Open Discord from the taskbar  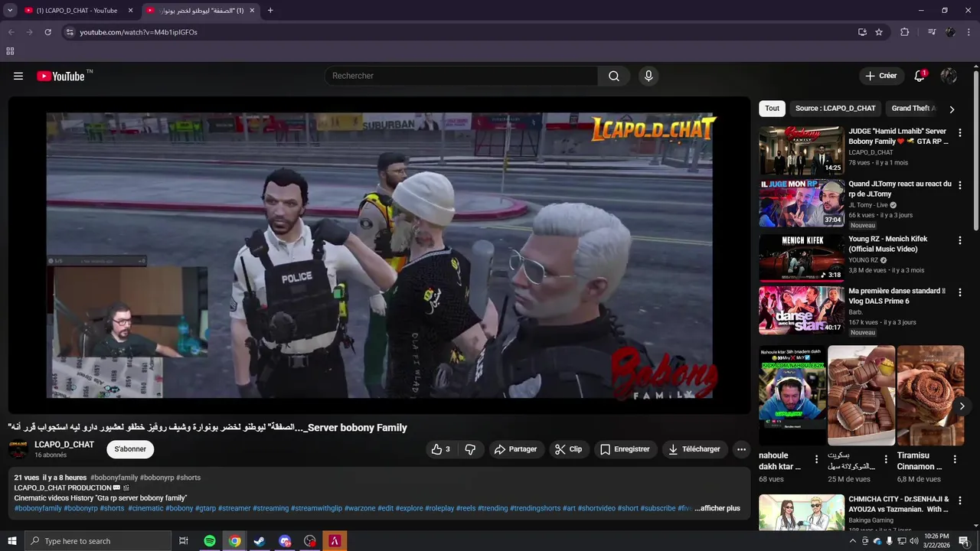[x=285, y=541]
